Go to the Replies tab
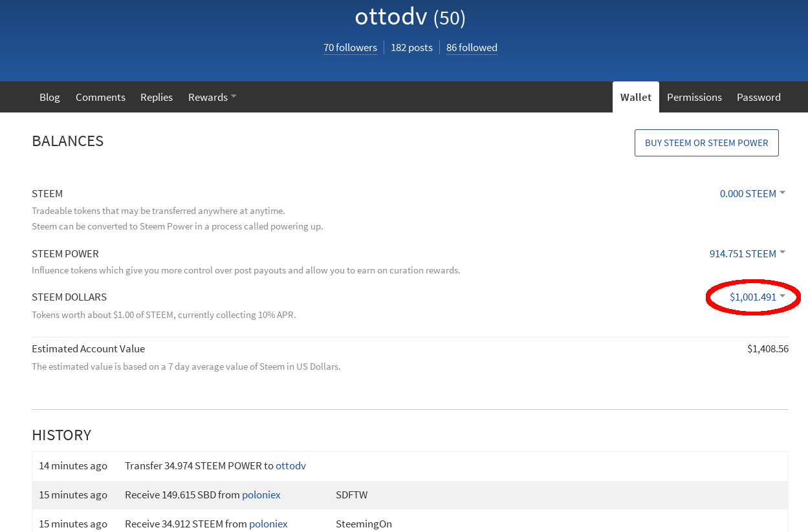Viewport: 808px width, 532px height. [157, 97]
